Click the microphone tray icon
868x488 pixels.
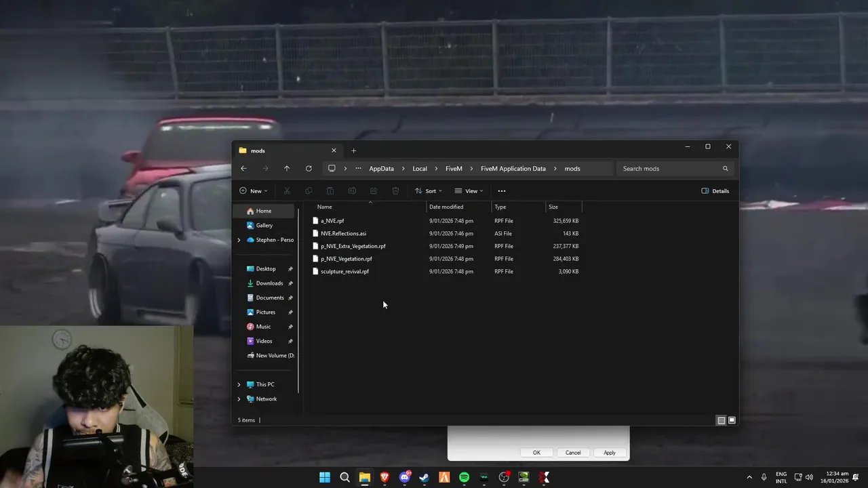(x=764, y=477)
